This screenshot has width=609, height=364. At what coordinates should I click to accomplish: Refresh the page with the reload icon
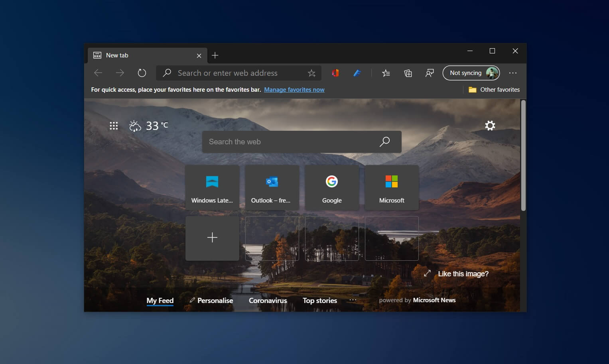[x=142, y=73]
